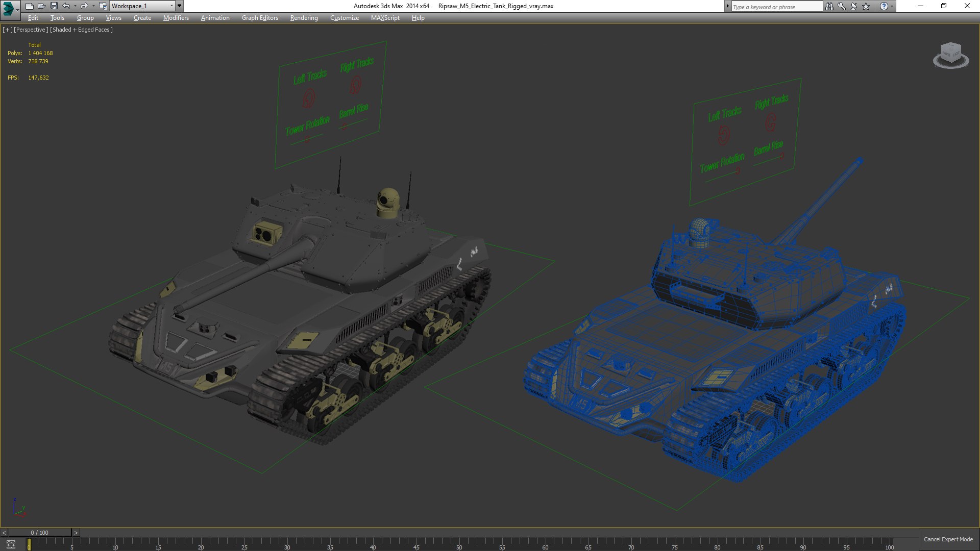Expand the search field arrow
Viewport: 980px width, 551px height.
point(728,7)
